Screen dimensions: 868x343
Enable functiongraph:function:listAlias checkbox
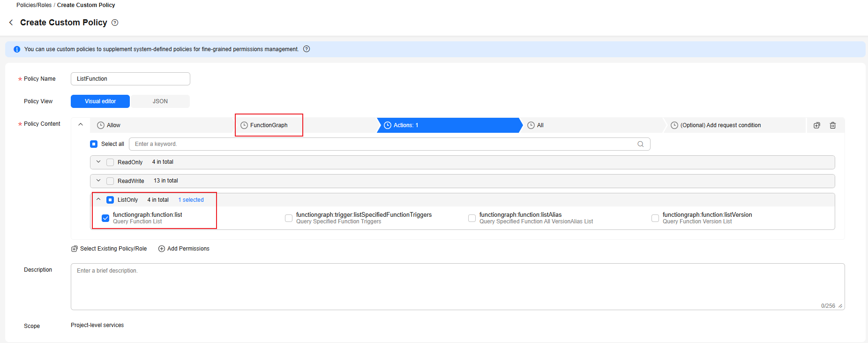pyautogui.click(x=472, y=218)
